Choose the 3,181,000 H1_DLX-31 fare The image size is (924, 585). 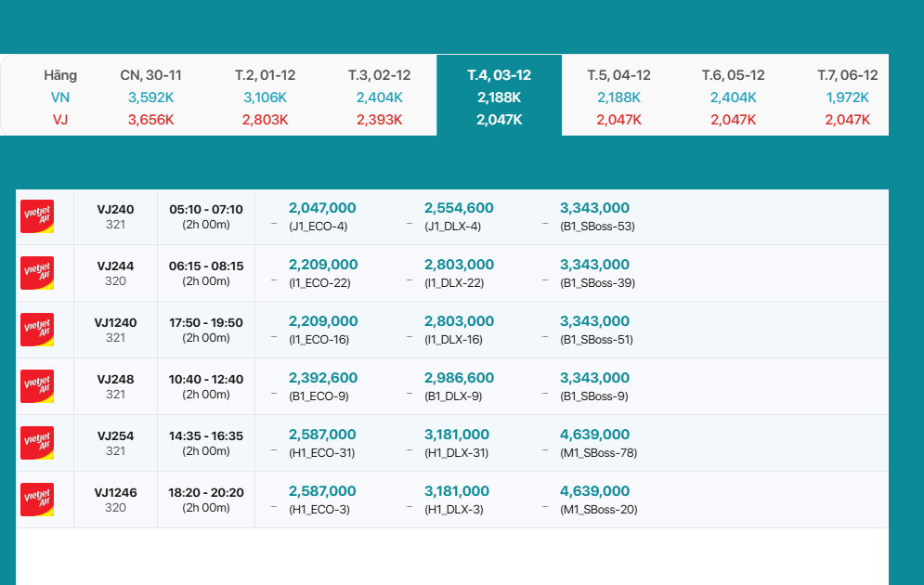pyautogui.click(x=457, y=443)
